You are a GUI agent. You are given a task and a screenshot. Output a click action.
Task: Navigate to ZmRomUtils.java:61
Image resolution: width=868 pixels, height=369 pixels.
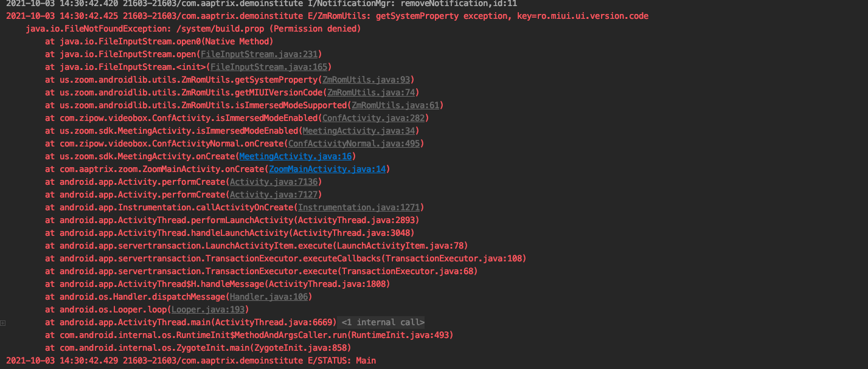pyautogui.click(x=395, y=105)
